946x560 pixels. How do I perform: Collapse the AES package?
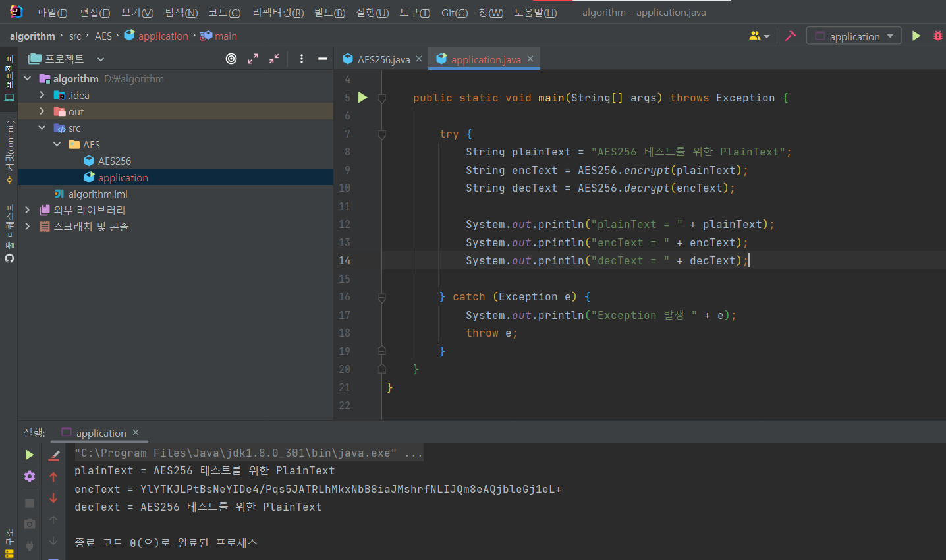(57, 144)
